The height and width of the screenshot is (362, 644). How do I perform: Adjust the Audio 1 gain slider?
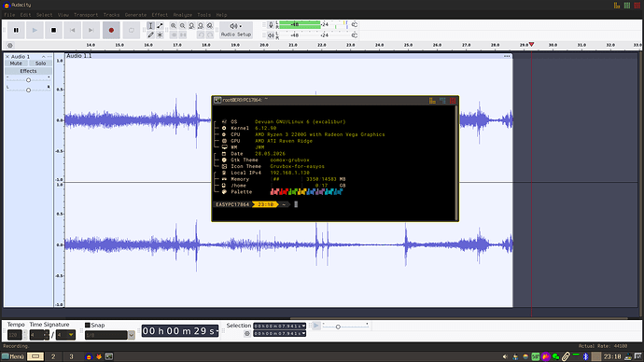coord(28,79)
